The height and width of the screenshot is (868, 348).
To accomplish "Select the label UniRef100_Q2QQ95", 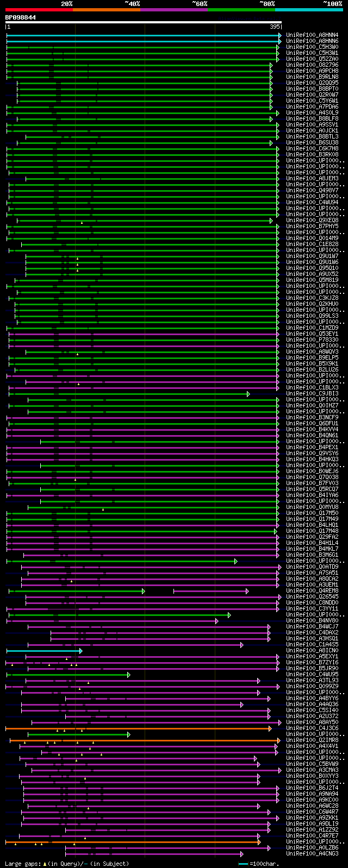I will (x=312, y=83).
